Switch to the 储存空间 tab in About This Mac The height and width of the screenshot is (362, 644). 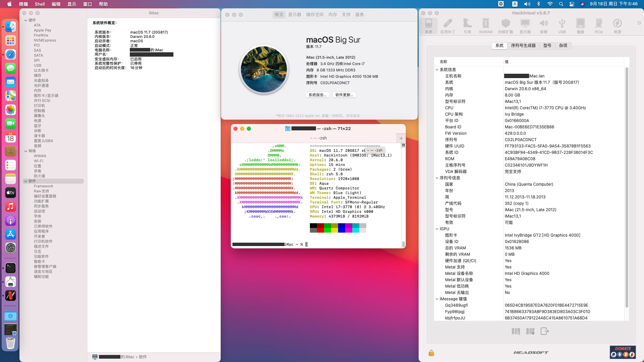[x=314, y=15]
